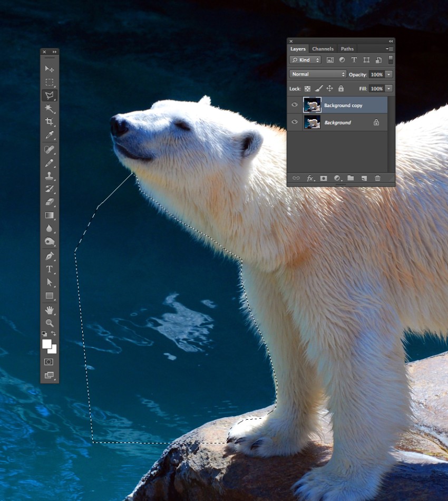Select the History Brush tool
This screenshot has width=448, height=501.
coord(49,189)
